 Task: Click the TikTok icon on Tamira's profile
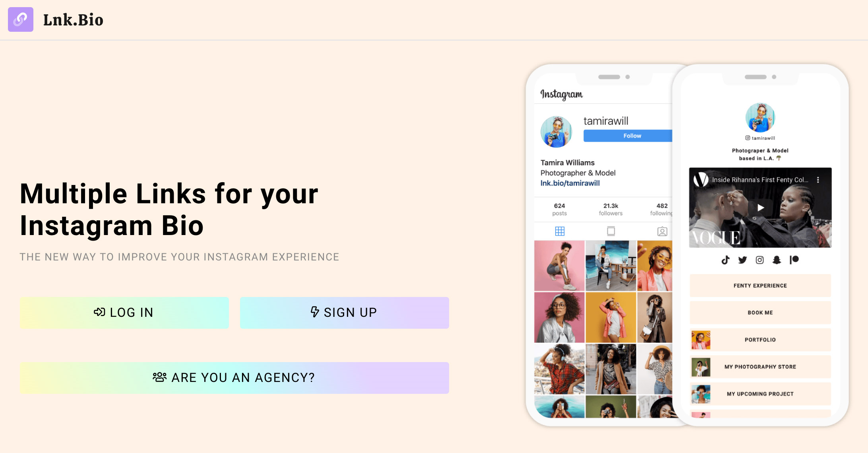tap(725, 262)
